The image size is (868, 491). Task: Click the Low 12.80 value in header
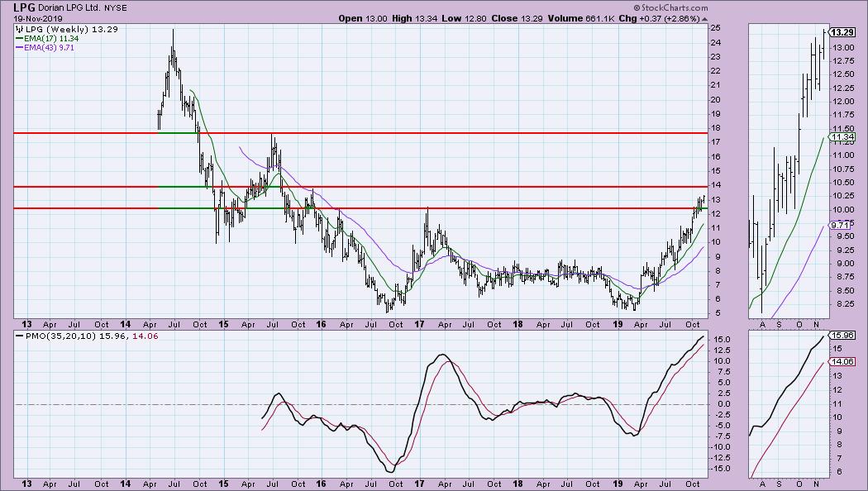coord(464,18)
